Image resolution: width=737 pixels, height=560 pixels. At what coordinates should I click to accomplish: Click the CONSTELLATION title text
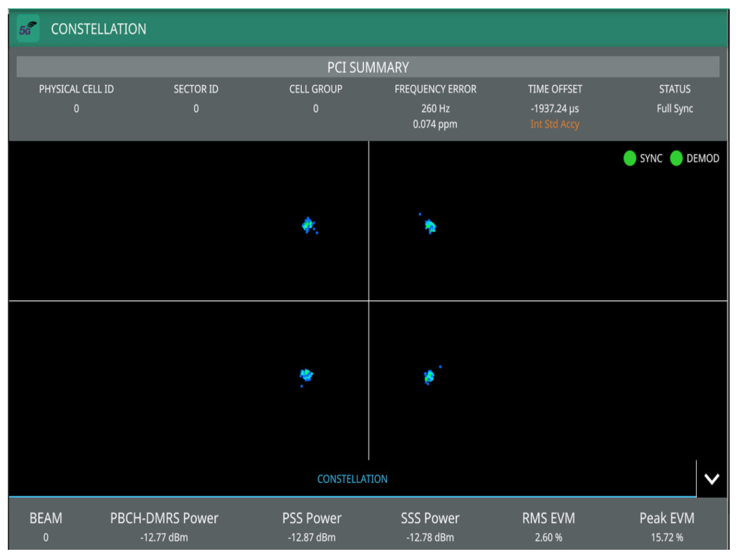tap(98, 29)
